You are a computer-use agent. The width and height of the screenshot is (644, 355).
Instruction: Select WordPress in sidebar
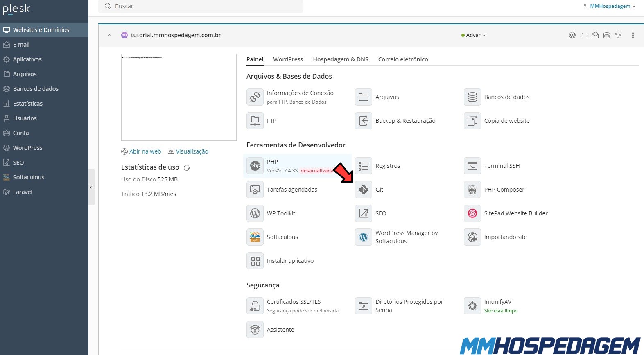44,148
